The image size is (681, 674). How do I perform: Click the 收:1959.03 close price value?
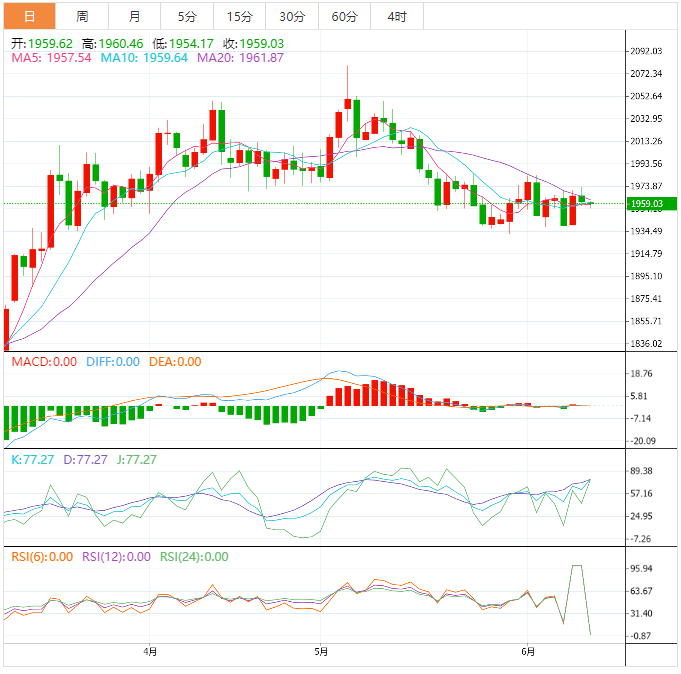(x=253, y=43)
